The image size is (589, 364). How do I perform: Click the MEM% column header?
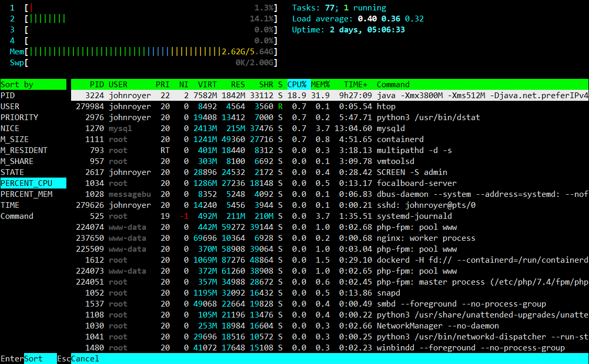click(320, 85)
